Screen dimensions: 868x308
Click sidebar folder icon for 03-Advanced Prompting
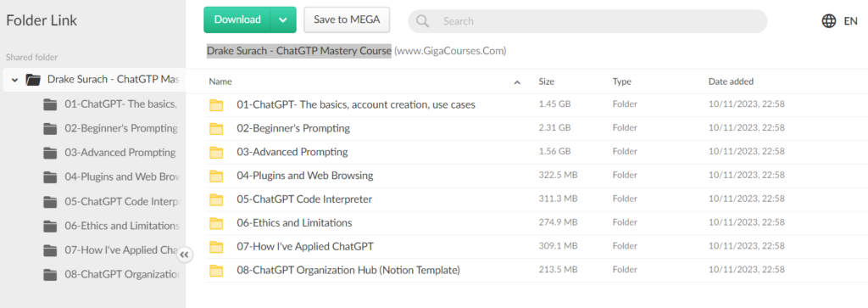pos(50,153)
